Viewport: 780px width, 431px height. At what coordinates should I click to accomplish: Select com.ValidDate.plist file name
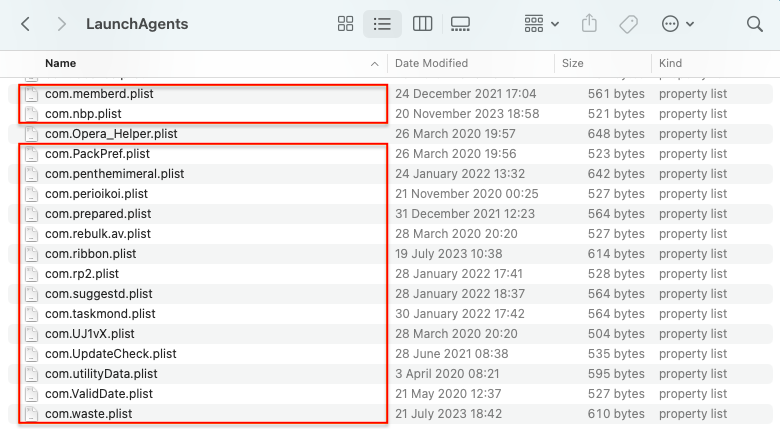[x=98, y=394]
